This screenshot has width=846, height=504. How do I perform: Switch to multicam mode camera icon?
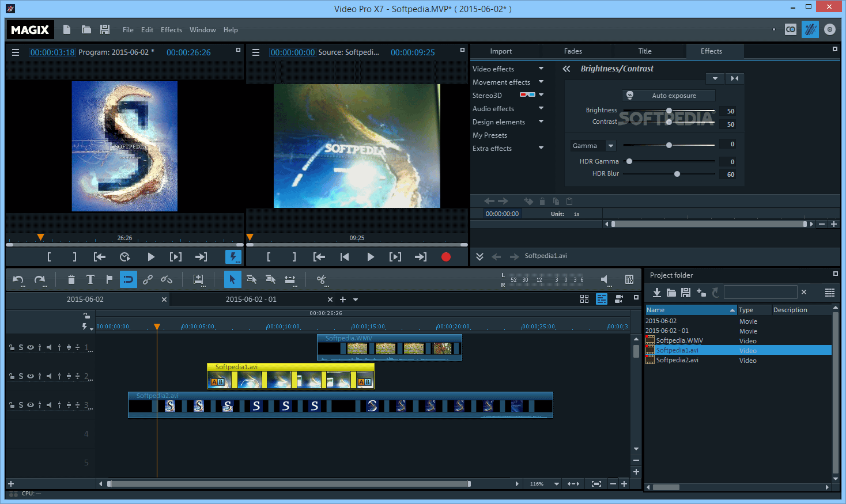coord(619,299)
